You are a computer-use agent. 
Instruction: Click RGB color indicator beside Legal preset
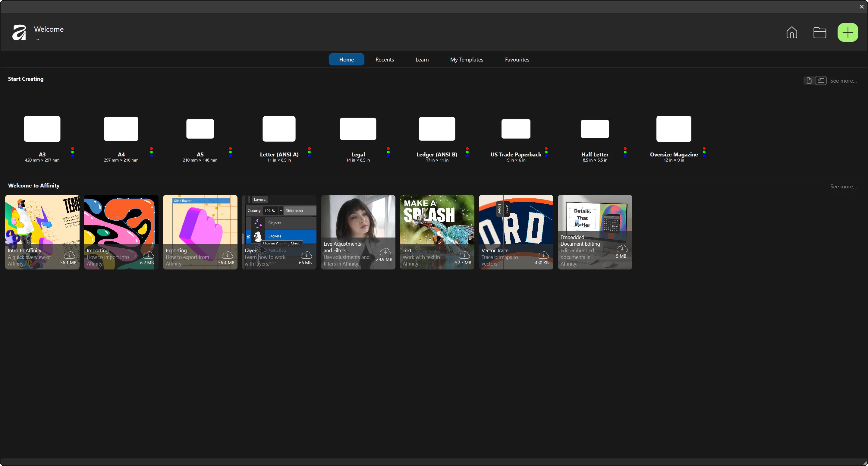pos(388,152)
